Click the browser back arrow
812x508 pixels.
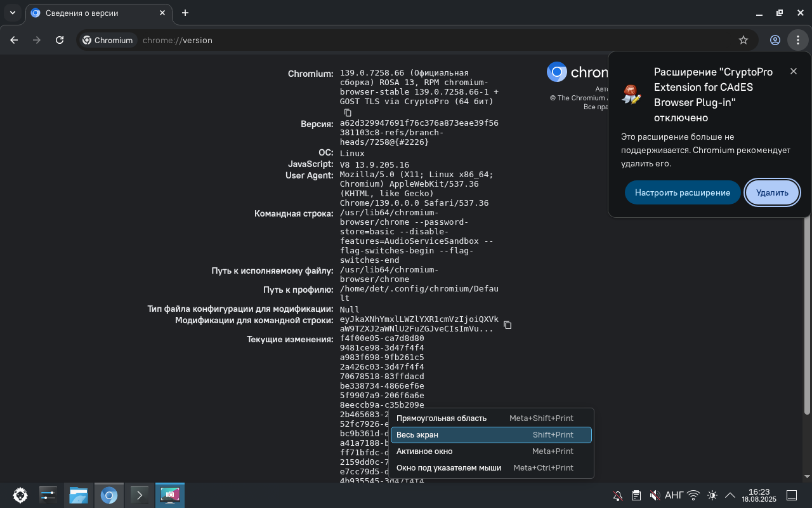(14, 40)
